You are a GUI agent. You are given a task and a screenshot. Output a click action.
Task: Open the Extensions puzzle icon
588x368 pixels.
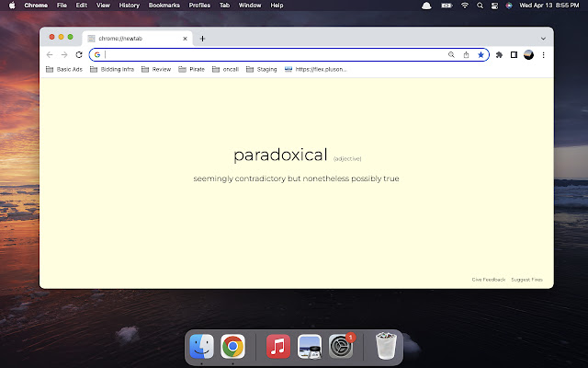coord(499,55)
